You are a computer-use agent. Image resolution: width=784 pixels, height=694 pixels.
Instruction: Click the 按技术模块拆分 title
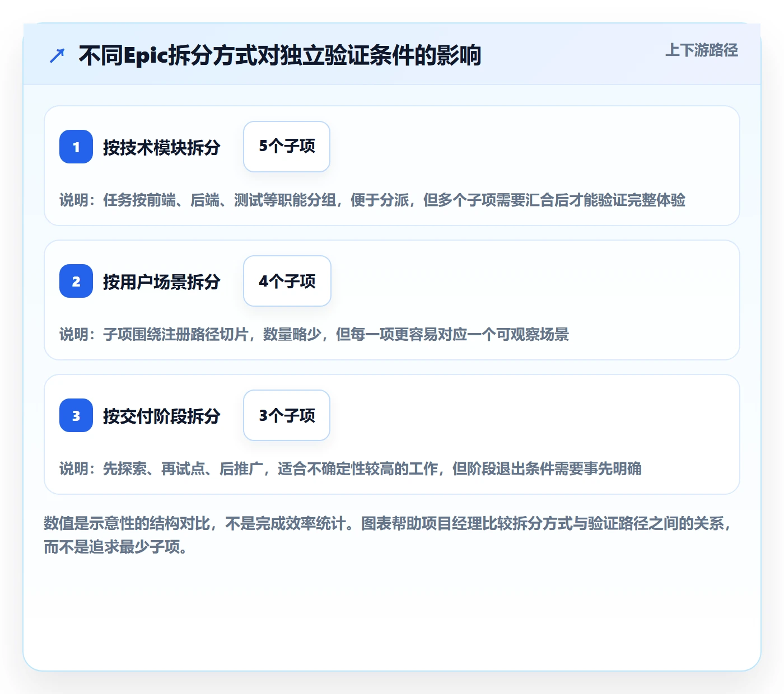[x=161, y=147]
